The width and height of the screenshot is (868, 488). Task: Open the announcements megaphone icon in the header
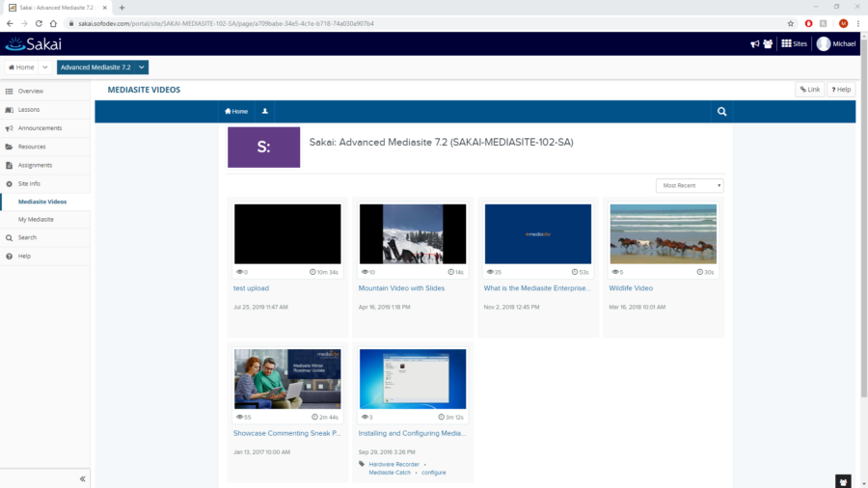(x=754, y=43)
